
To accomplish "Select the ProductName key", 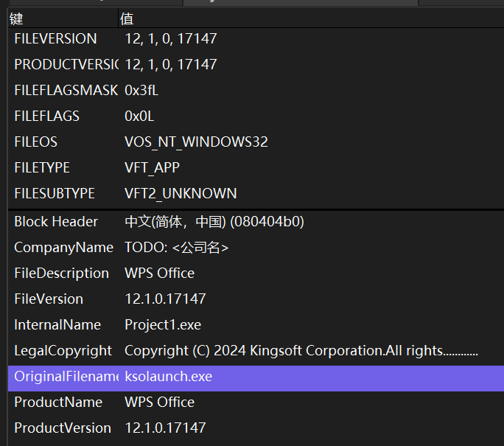I will tap(58, 402).
